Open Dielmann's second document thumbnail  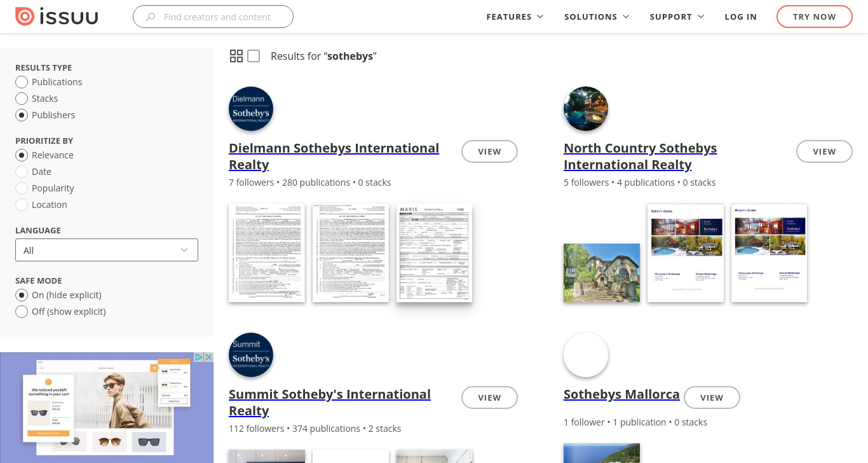click(x=351, y=252)
